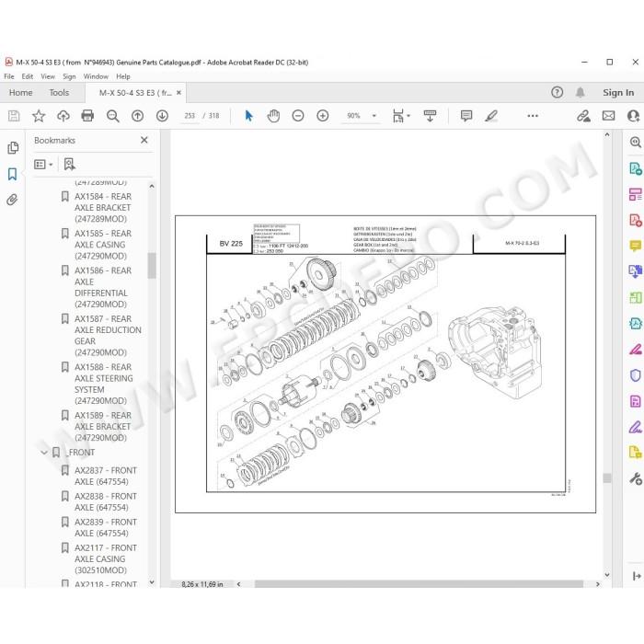
Task: Click the document vertical scrollbar thumb
Action: click(x=607, y=477)
